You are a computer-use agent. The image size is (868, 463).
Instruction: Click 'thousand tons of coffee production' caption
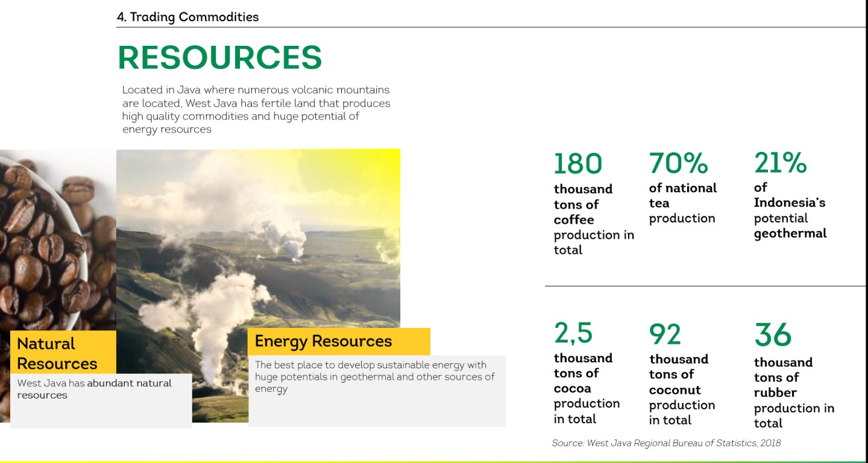pos(594,219)
